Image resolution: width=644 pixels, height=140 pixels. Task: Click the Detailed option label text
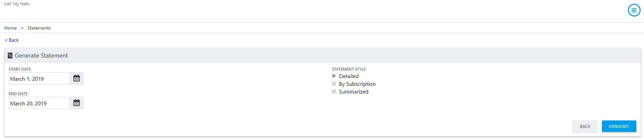pyautogui.click(x=349, y=76)
